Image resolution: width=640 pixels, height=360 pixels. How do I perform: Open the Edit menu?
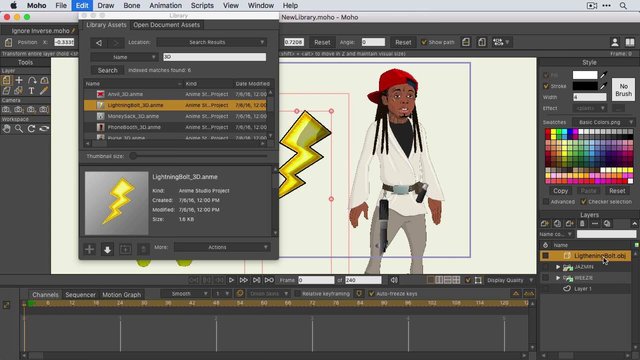click(x=82, y=6)
